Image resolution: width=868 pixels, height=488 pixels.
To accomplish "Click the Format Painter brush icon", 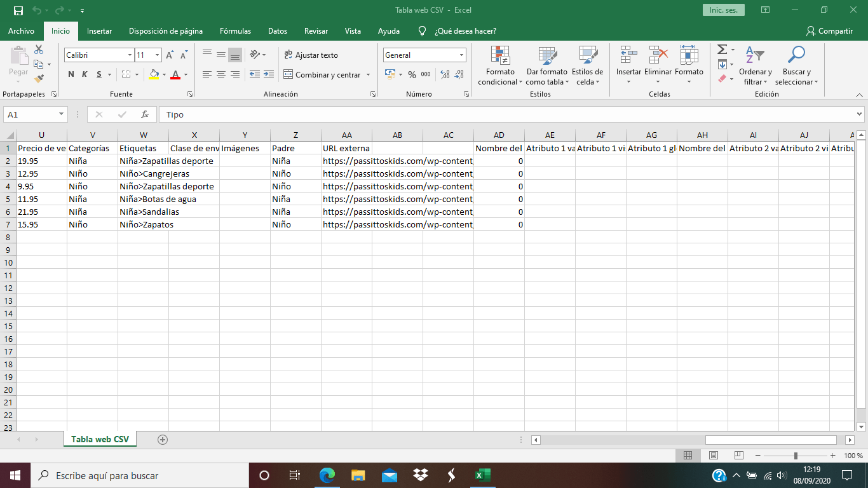I will (39, 79).
